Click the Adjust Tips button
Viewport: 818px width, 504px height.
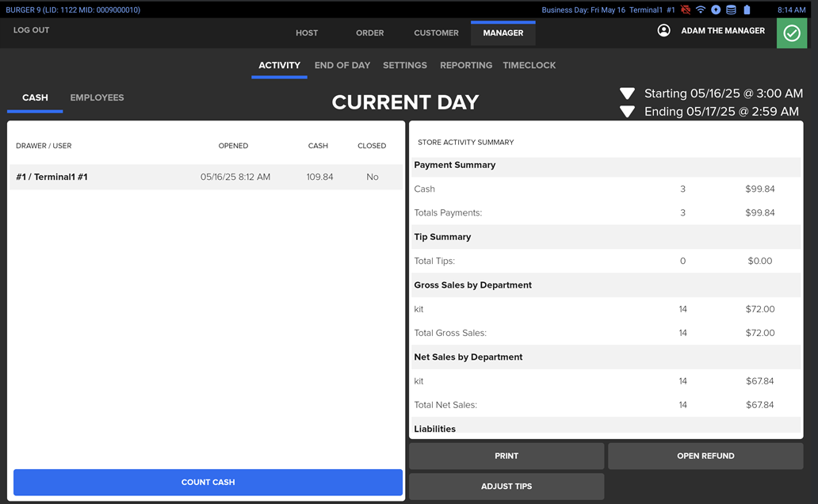coord(506,487)
